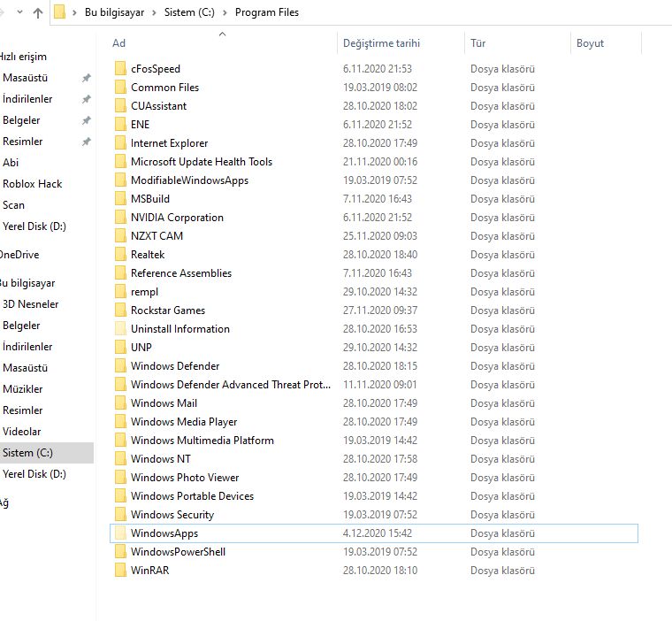The image size is (672, 621).
Task: Select the Internet Explorer folder icon
Action: (x=120, y=142)
